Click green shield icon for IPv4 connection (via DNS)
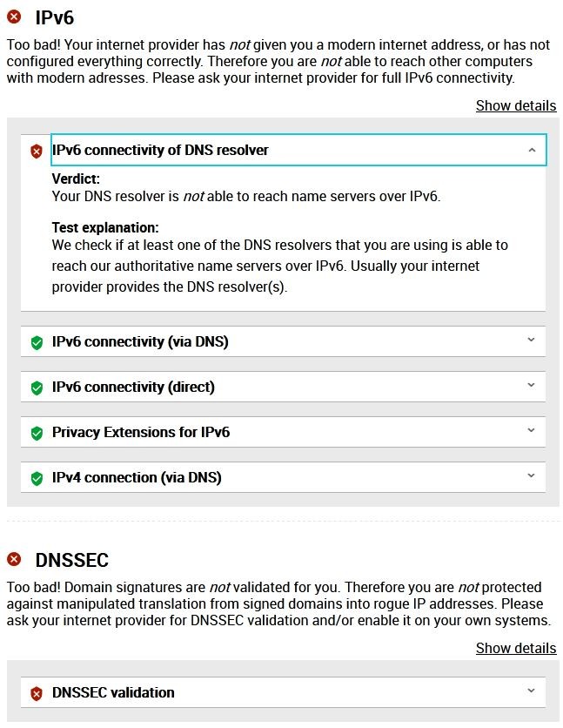This screenshot has height=728, width=563. coord(37,478)
